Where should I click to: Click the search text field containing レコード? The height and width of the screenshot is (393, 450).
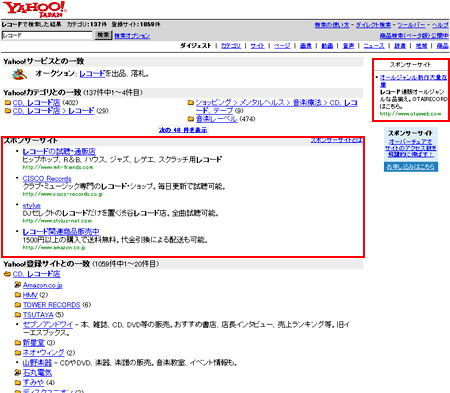pyautogui.click(x=47, y=35)
